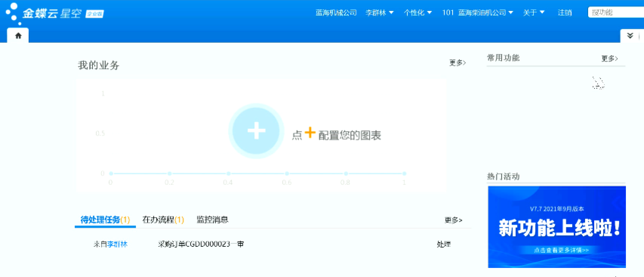Screen dimensions: 644x277
Task: Switch to the 监控消息 tab
Action: [x=212, y=220]
